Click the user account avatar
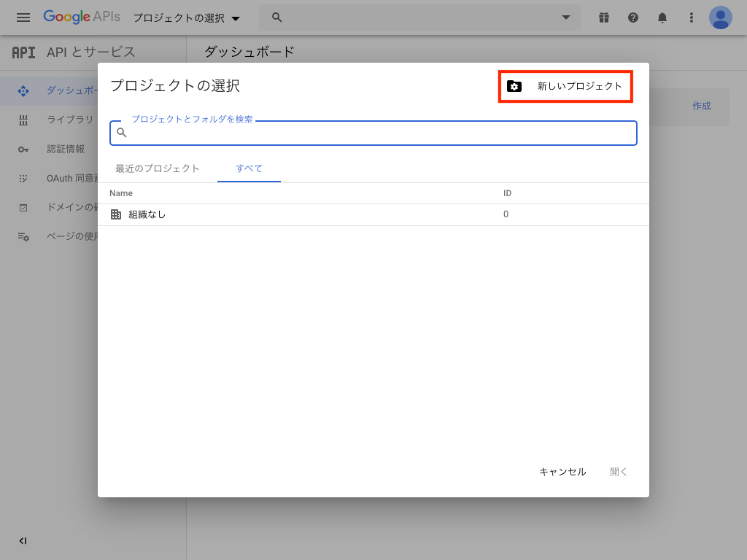 point(721,17)
